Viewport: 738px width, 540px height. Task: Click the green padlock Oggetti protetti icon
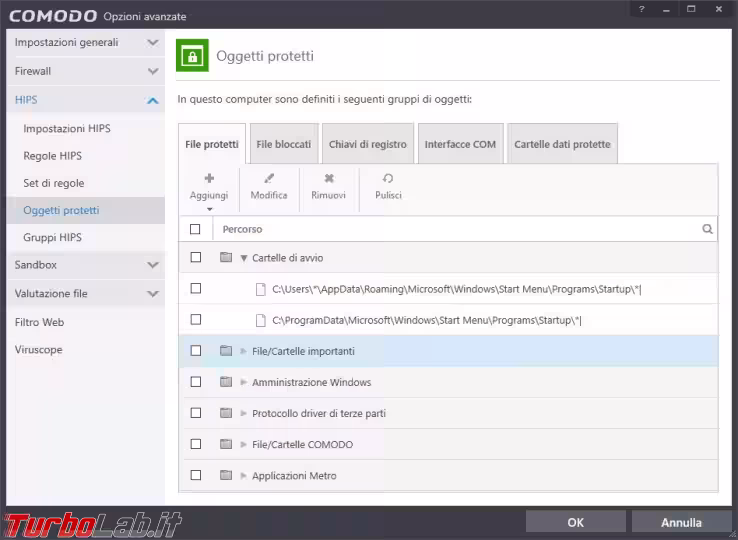click(192, 56)
